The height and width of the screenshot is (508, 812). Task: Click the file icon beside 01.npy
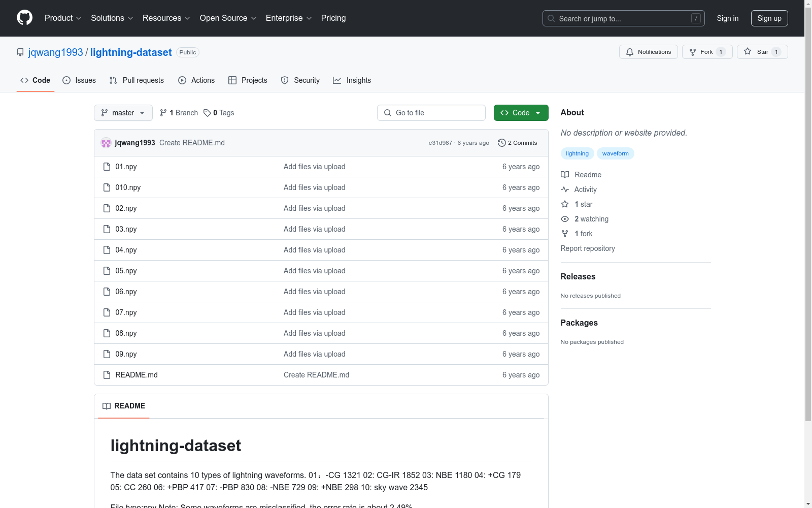[107, 167]
